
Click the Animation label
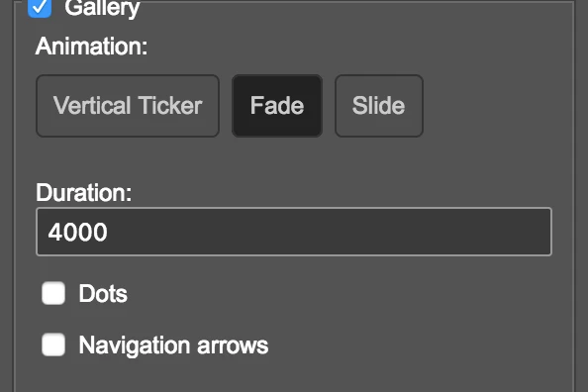click(91, 47)
